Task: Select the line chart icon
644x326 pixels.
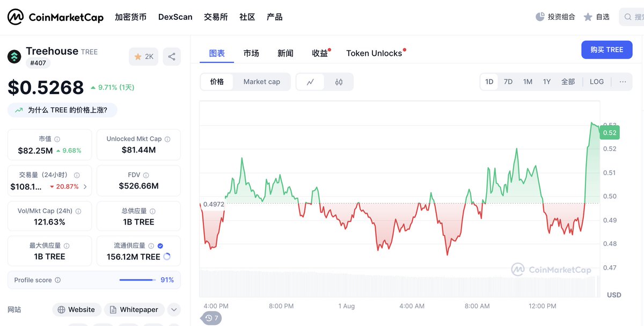Action: click(310, 82)
